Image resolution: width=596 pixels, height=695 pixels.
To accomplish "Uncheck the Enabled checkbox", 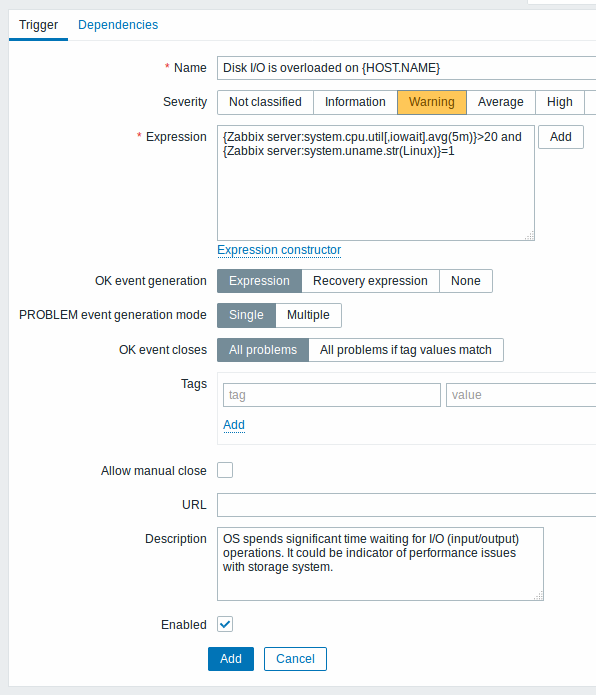I will click(225, 624).
